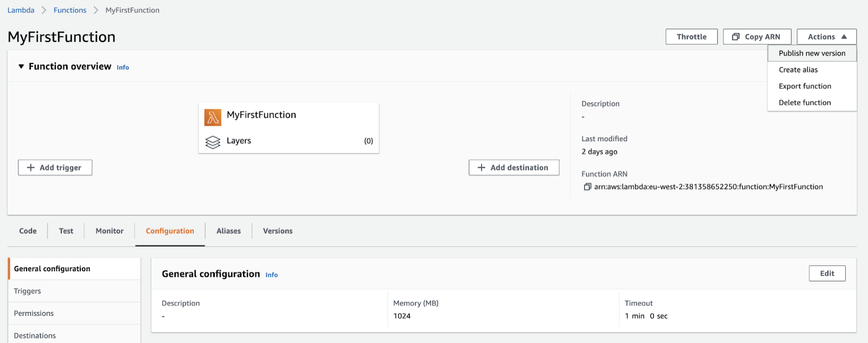Open the Functions breadcrumb link

(70, 10)
